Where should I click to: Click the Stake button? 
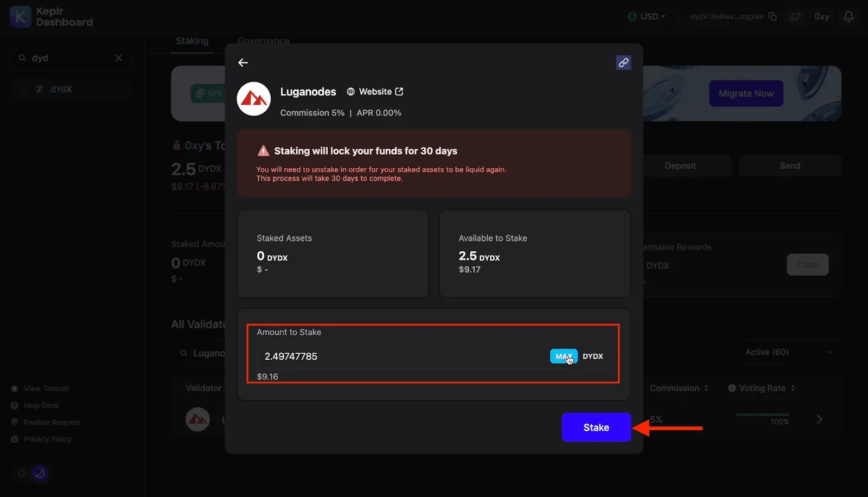coord(596,428)
